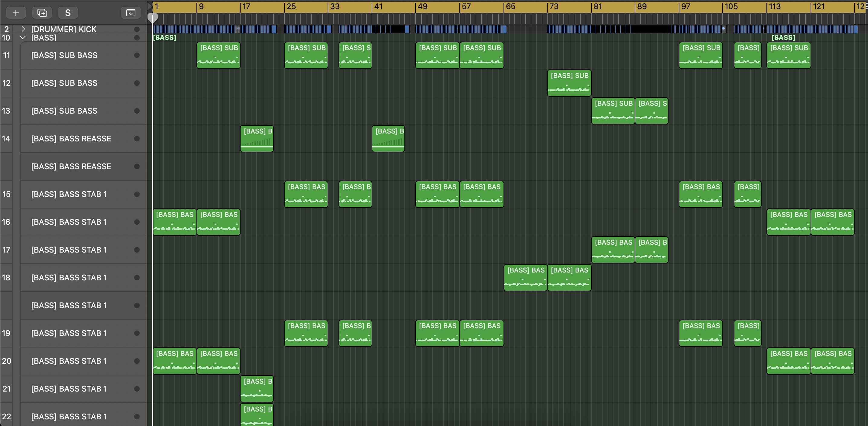Click the duplicate track button
The image size is (868, 426).
42,13
